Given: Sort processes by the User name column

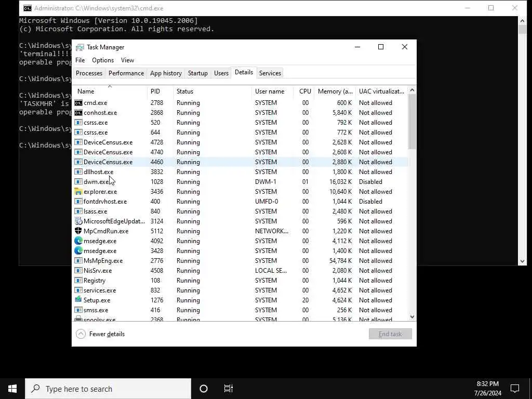Looking at the screenshot, I should (x=272, y=91).
